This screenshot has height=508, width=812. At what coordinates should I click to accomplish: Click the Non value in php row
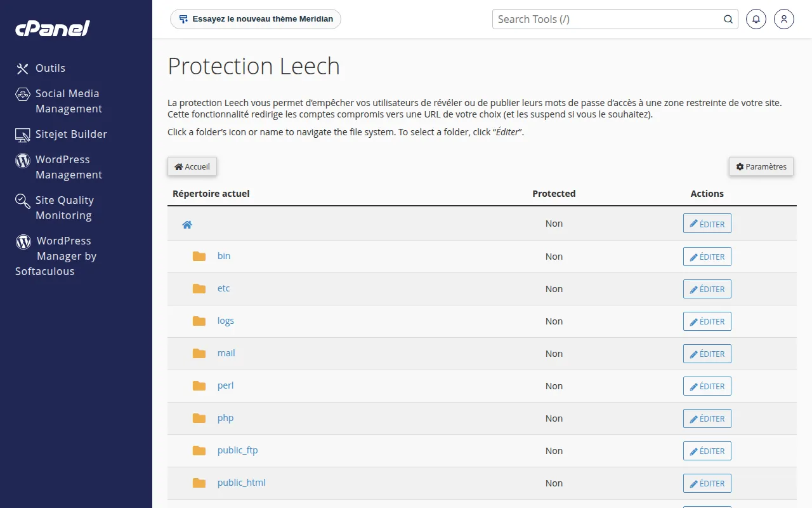click(x=554, y=418)
